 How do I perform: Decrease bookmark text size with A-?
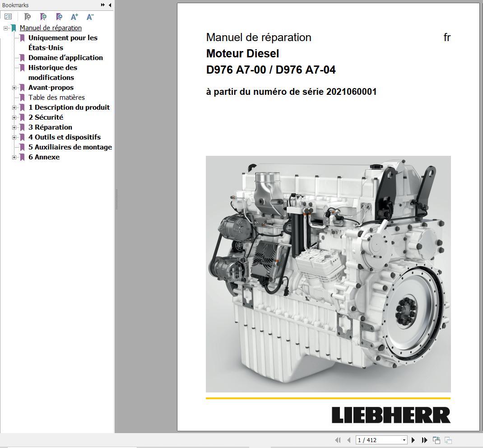(90, 17)
